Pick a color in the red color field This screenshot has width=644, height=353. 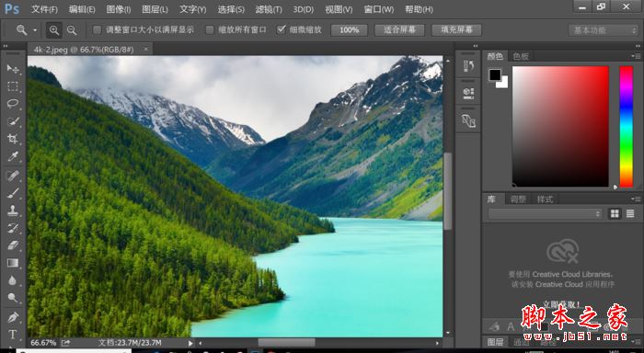[560, 127]
